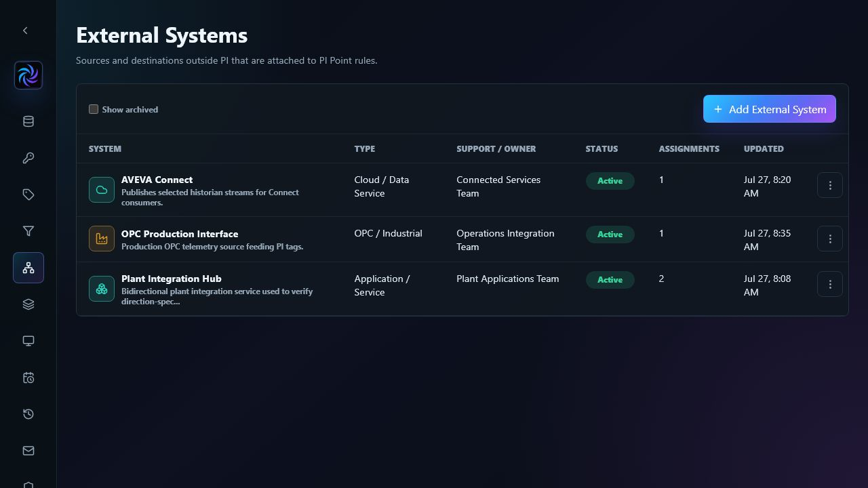Screen dimensions: 868x488
Task: Open row menu for AVEVA Connect
Action: coord(830,185)
